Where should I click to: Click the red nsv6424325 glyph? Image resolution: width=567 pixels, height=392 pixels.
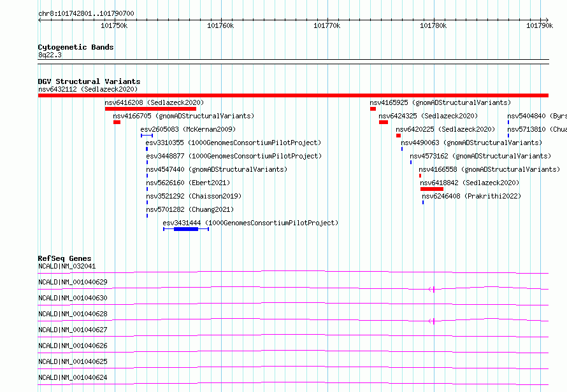tap(384, 122)
